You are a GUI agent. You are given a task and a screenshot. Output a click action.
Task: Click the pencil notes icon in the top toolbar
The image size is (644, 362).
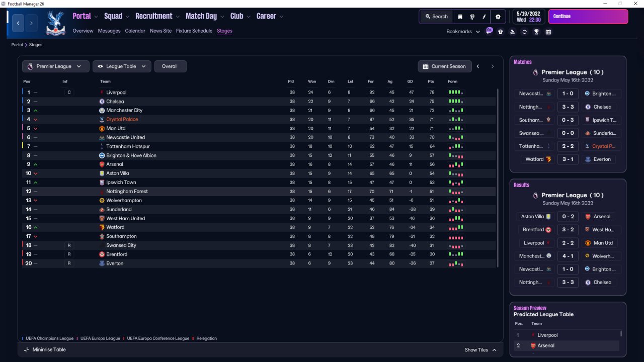(485, 17)
